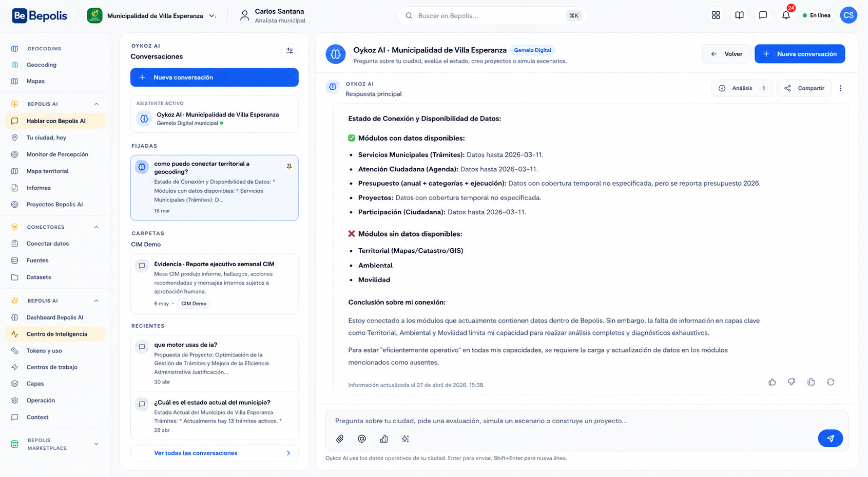This screenshot has height=477, width=868.
Task: Click the Buscar en Bepolis search field
Action: [492, 16]
